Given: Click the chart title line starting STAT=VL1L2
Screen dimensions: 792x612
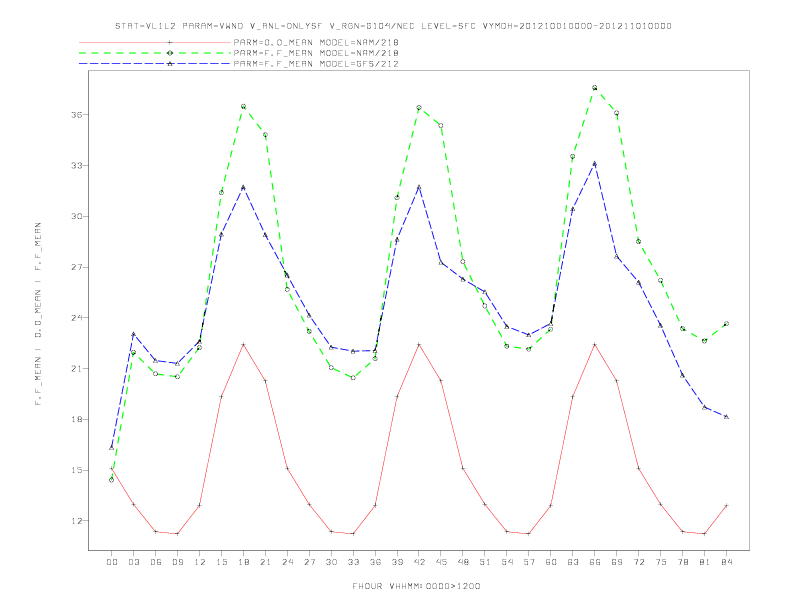Looking at the screenshot, I should pos(393,26).
